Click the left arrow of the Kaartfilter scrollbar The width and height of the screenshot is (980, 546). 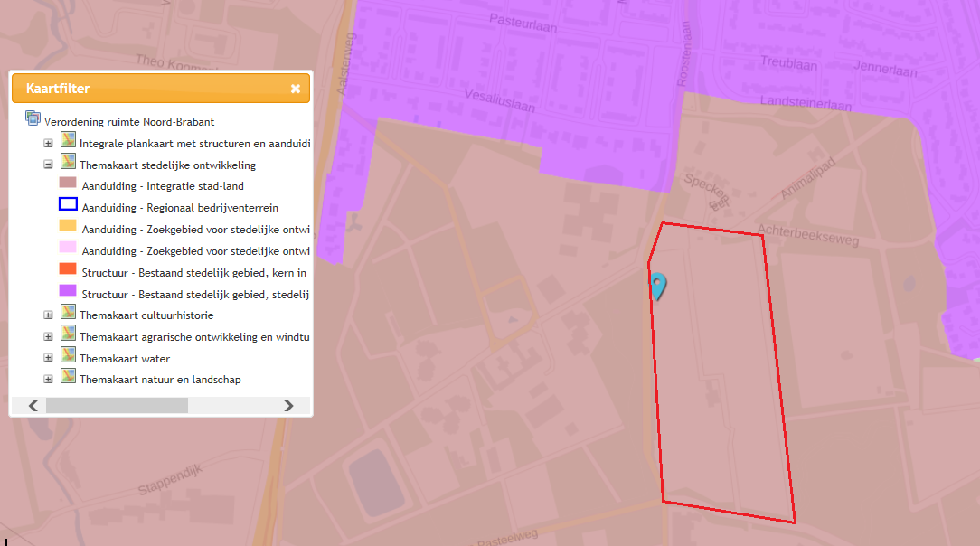point(33,406)
